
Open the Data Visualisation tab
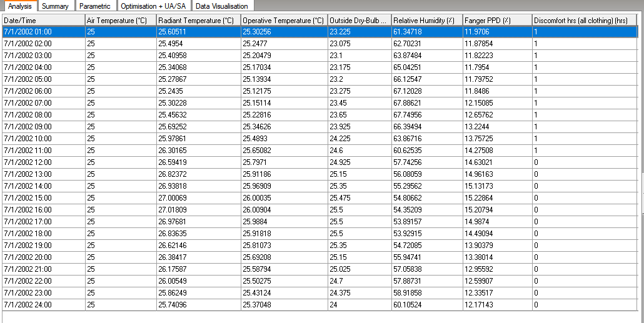(x=222, y=6)
